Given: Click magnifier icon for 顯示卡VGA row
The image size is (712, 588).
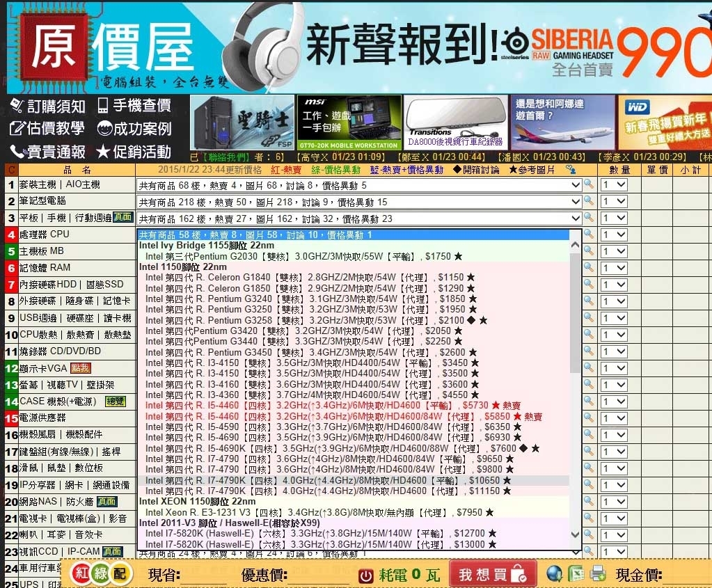Looking at the screenshot, I should point(589,367).
